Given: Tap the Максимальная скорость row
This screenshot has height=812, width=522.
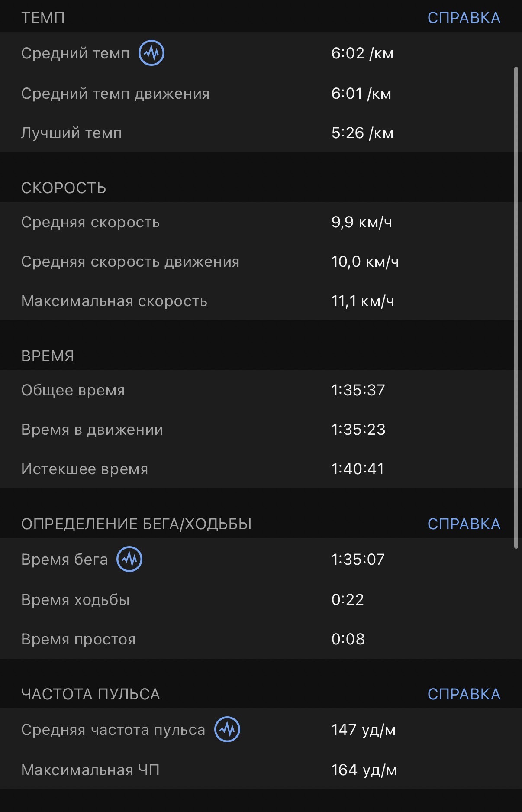Looking at the screenshot, I should coord(261,301).
